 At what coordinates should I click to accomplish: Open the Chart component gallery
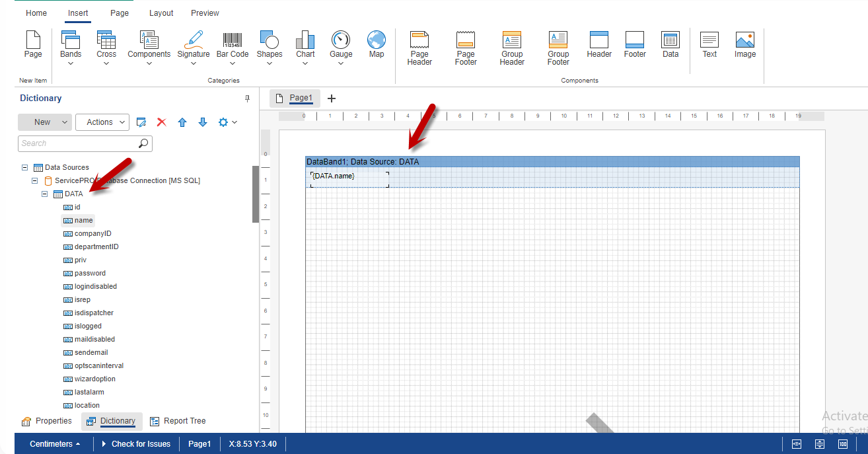coord(305,46)
